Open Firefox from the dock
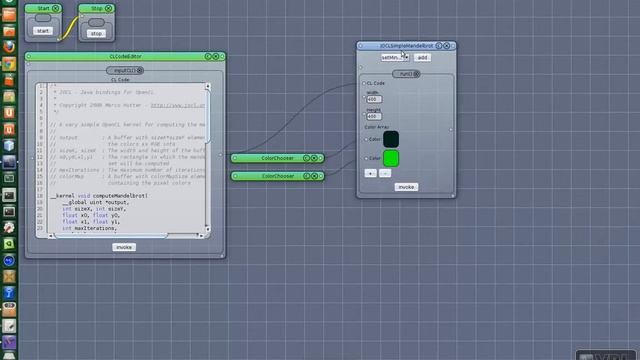 point(9,47)
